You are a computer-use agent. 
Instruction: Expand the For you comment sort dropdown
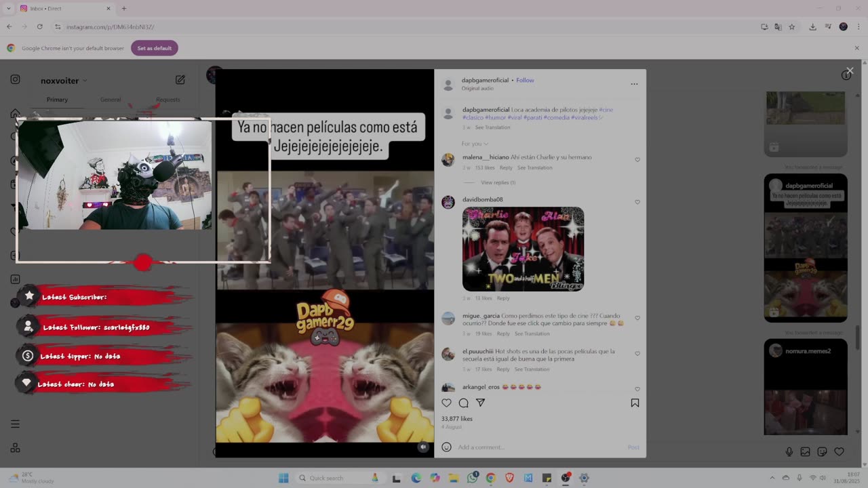point(475,144)
